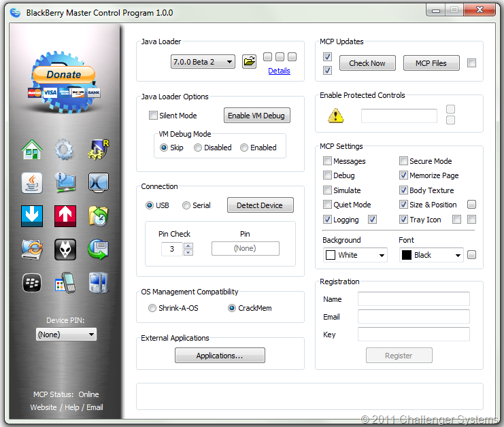The image size is (504, 427).
Task: Open the black alien face icon
Action: click(65, 250)
